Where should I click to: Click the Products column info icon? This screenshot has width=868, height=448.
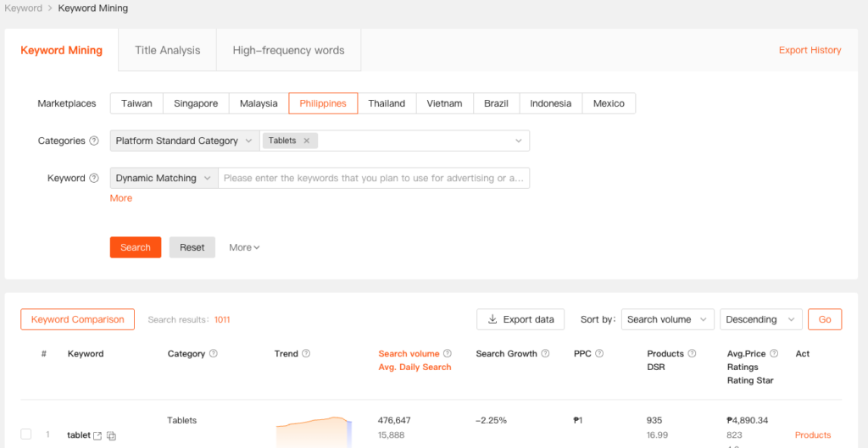692,354
